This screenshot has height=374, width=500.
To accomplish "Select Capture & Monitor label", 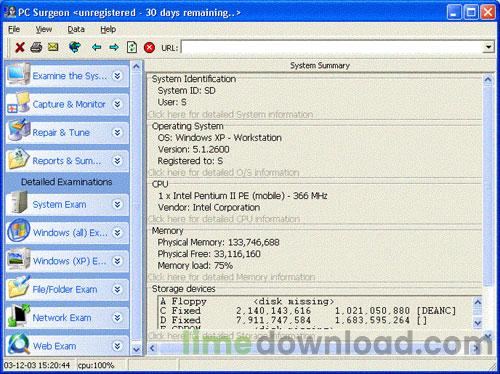I will pyautogui.click(x=69, y=104).
